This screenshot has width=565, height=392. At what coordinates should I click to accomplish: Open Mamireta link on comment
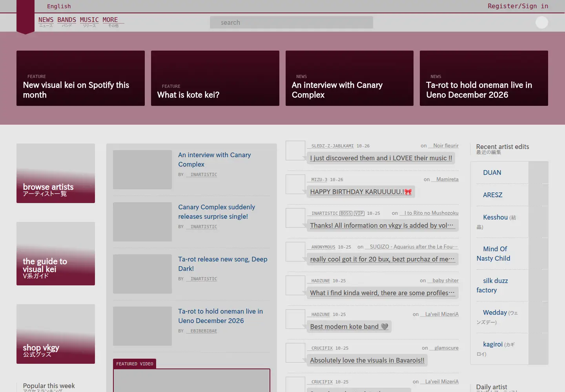(x=445, y=179)
